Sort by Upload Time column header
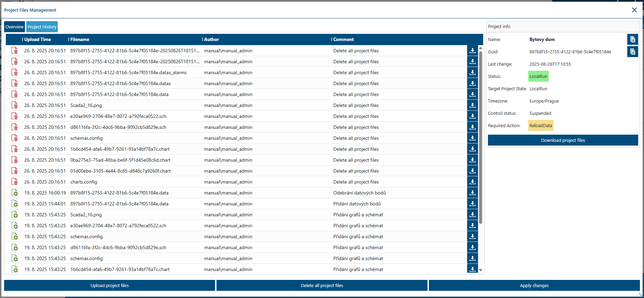 coord(38,39)
